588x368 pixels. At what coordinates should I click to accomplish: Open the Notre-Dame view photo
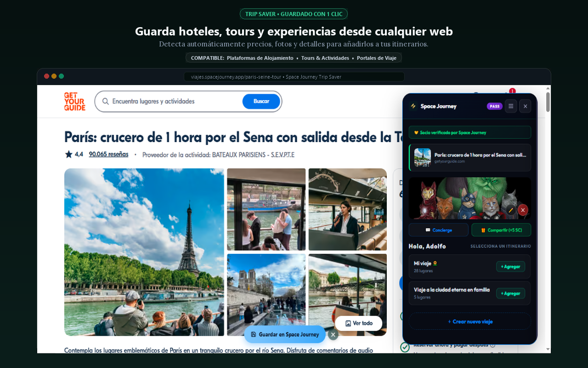(266, 295)
